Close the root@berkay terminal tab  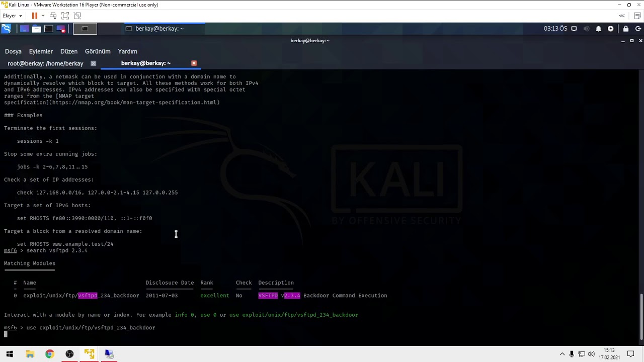tap(93, 63)
